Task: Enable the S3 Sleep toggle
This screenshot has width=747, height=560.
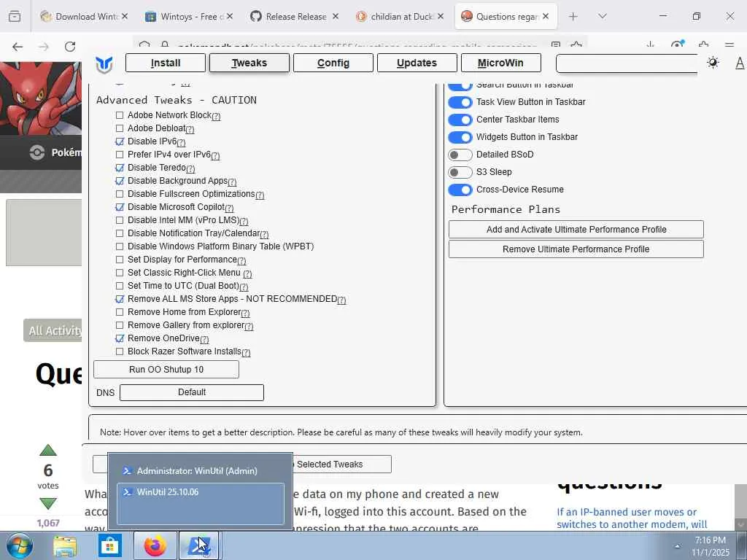Action: (460, 172)
